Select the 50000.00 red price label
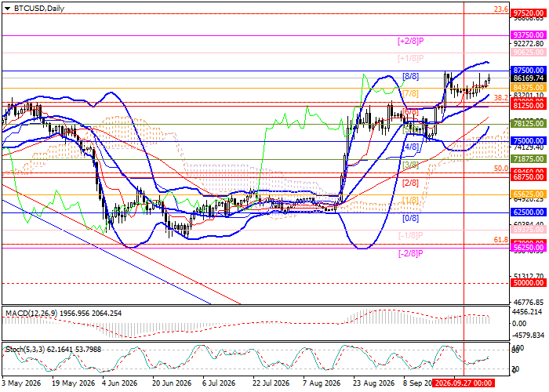The image size is (549, 392). pos(529,283)
